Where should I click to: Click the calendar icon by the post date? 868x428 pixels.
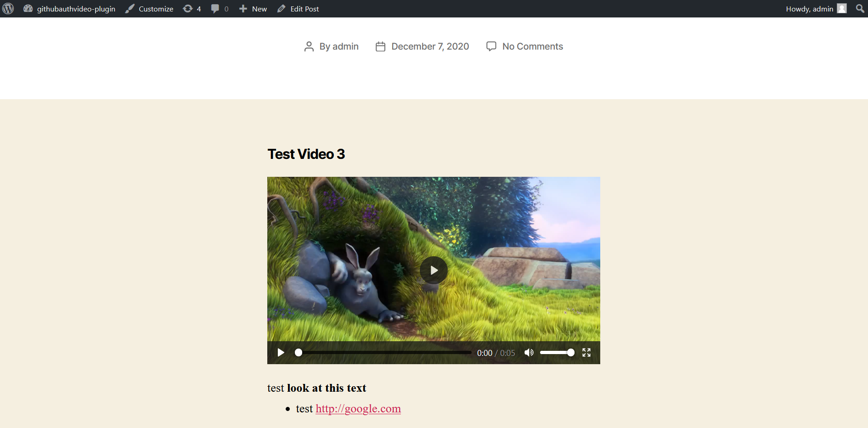coord(380,46)
